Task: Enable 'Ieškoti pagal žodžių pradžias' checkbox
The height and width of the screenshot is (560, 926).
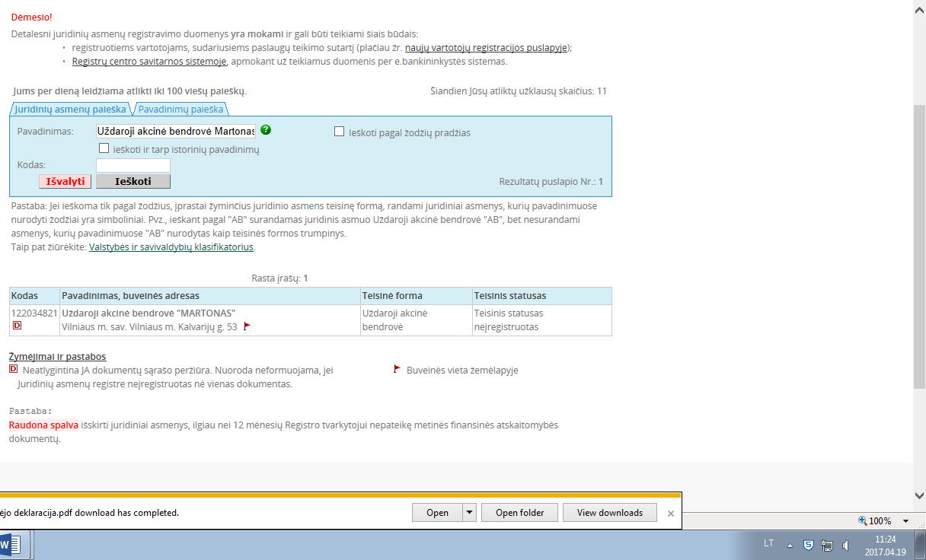Action: pos(340,132)
